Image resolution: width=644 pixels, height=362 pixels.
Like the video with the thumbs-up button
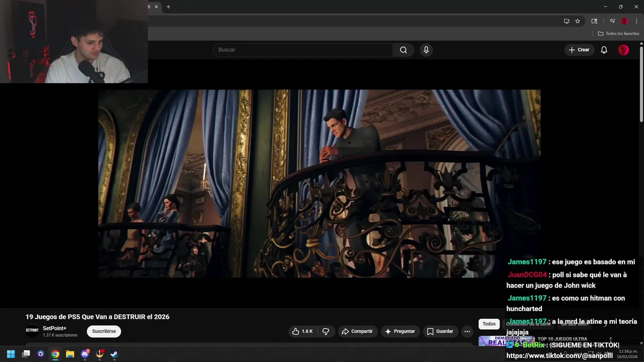(x=302, y=331)
